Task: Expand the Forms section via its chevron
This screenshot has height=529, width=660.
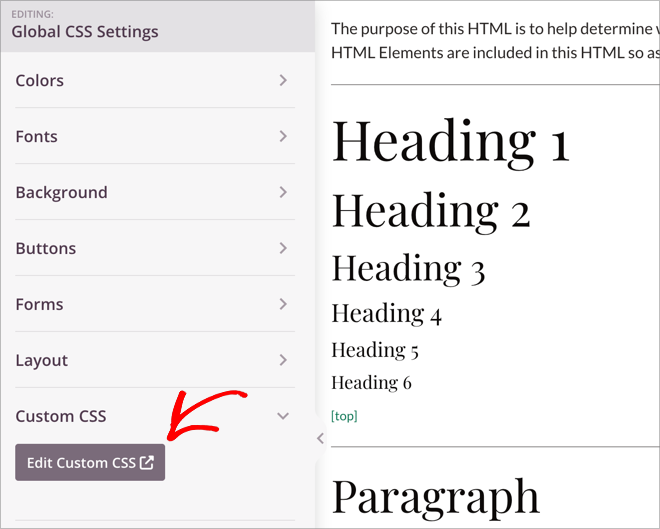Action: [283, 304]
